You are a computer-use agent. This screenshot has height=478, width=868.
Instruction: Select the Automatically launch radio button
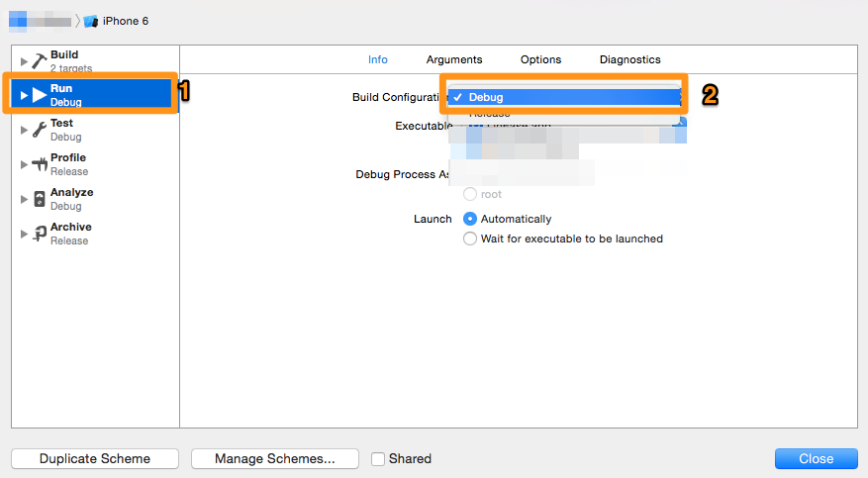469,219
